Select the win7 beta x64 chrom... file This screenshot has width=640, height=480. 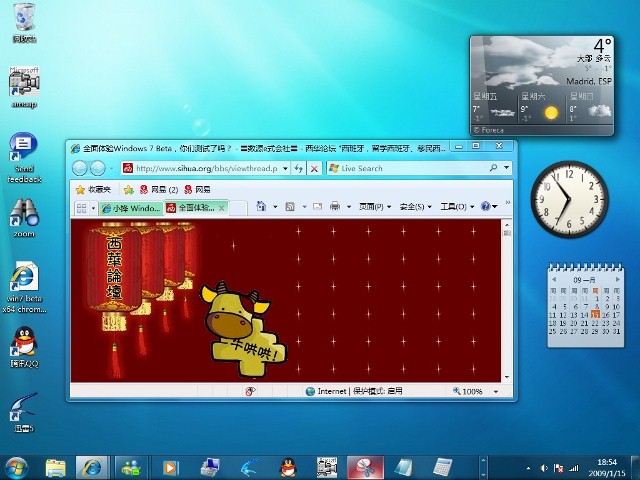(x=24, y=287)
